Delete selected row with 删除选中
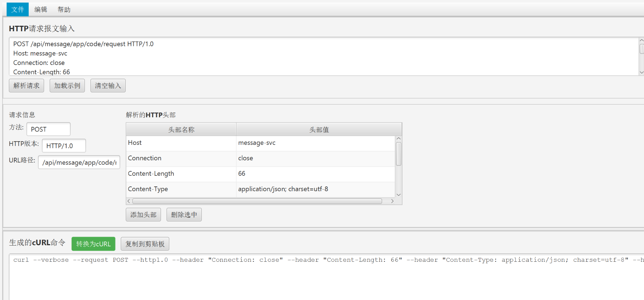Screen dimensions: 644x300 184,215
